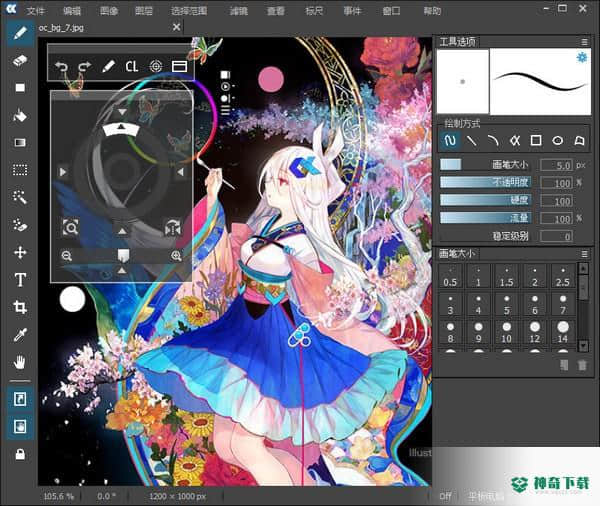Open the 图层 menu
The height and width of the screenshot is (506, 600).
pos(144,10)
